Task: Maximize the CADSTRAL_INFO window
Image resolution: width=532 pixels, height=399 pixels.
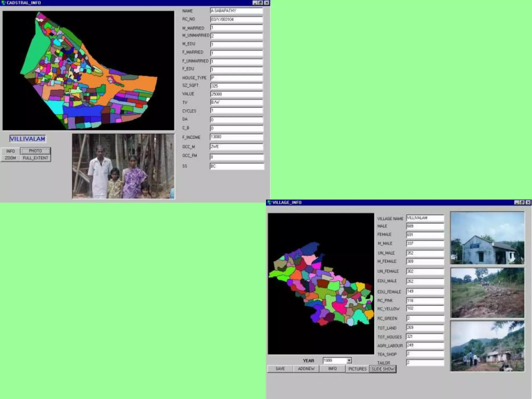Action: (261, 3)
